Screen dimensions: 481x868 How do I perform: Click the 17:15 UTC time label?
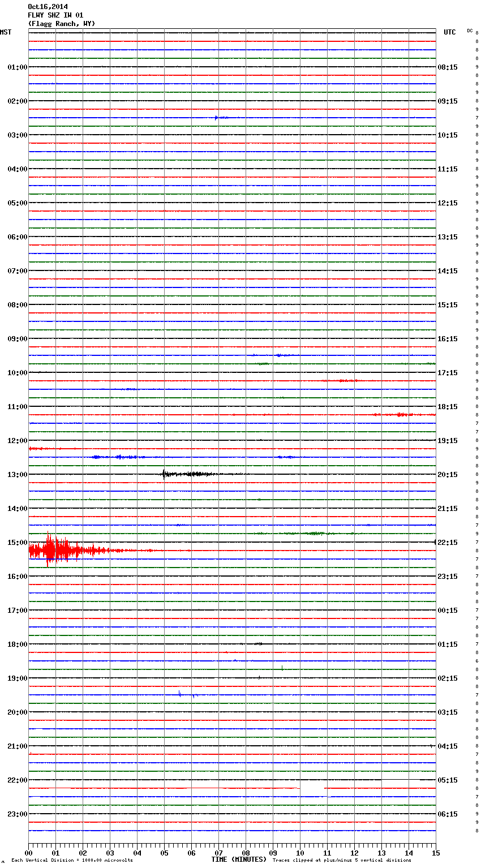point(448,373)
